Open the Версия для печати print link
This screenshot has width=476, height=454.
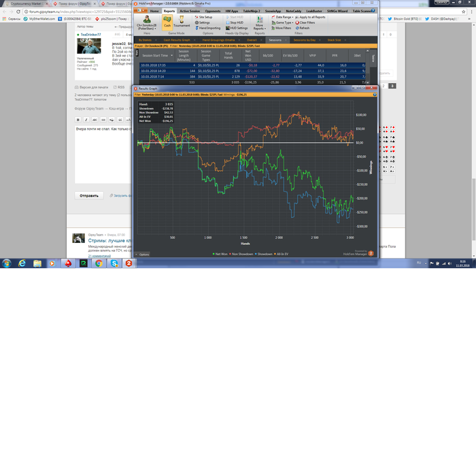tap(91, 87)
